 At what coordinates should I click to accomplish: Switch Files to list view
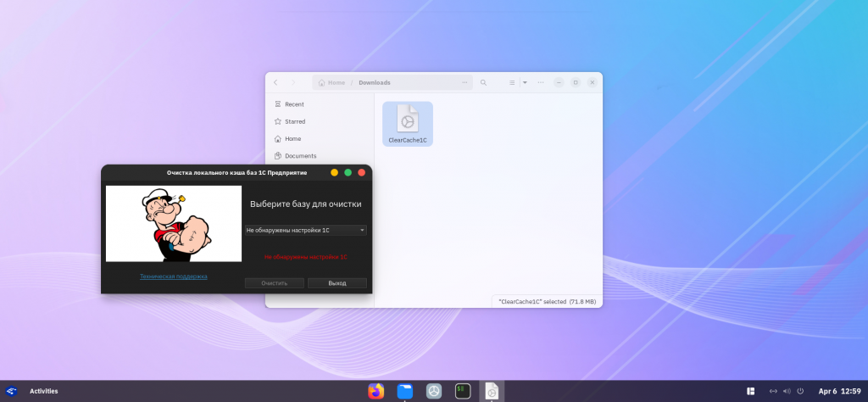pos(513,82)
